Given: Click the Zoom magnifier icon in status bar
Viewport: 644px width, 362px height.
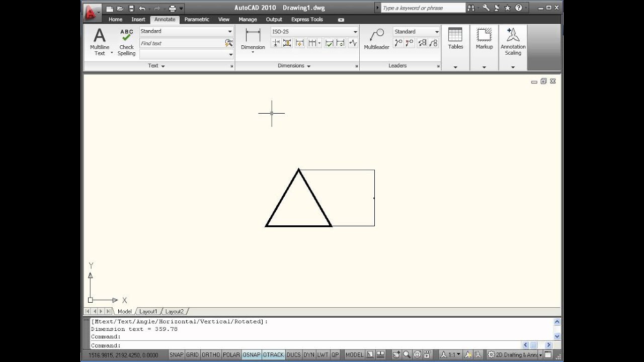Looking at the screenshot, I should click(407, 354).
